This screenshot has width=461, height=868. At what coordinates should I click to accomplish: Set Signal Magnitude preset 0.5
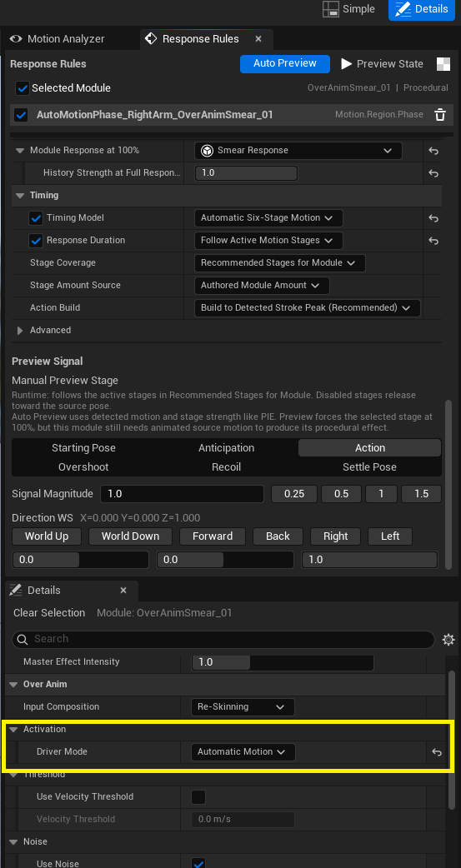(x=341, y=494)
